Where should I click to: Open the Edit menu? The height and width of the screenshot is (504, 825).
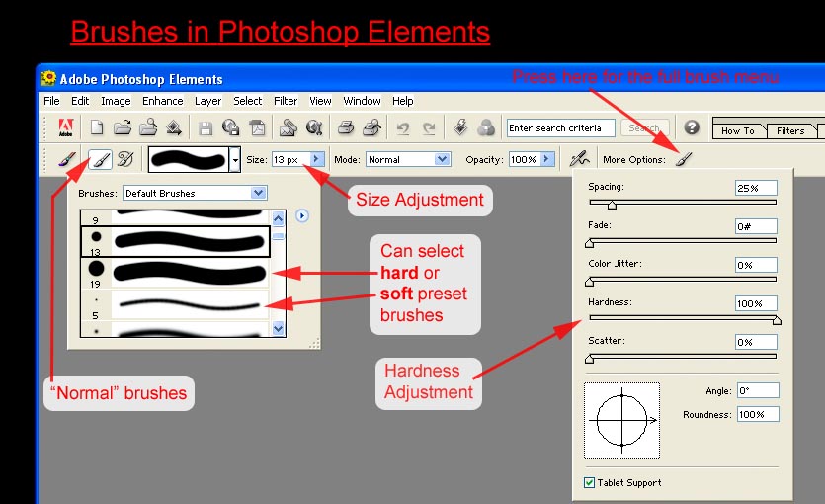click(x=80, y=101)
